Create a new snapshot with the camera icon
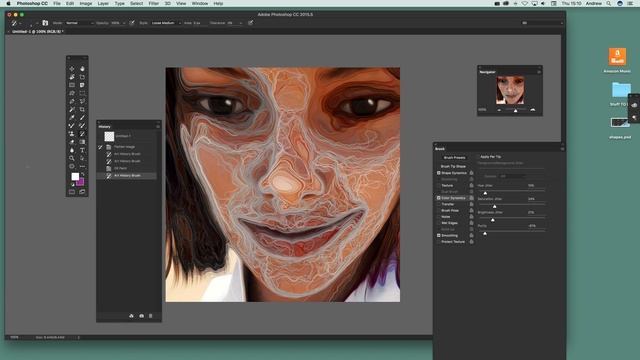Image resolution: width=640 pixels, height=360 pixels. 142,316
